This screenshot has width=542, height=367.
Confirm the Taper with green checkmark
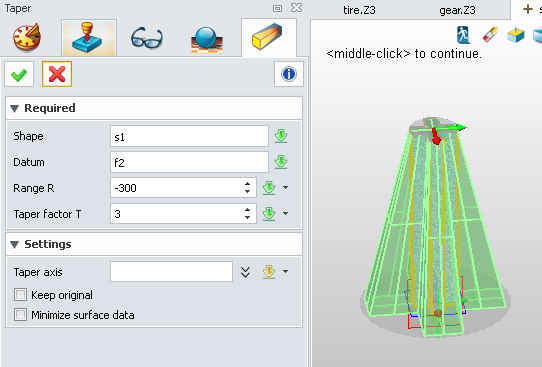click(x=19, y=74)
